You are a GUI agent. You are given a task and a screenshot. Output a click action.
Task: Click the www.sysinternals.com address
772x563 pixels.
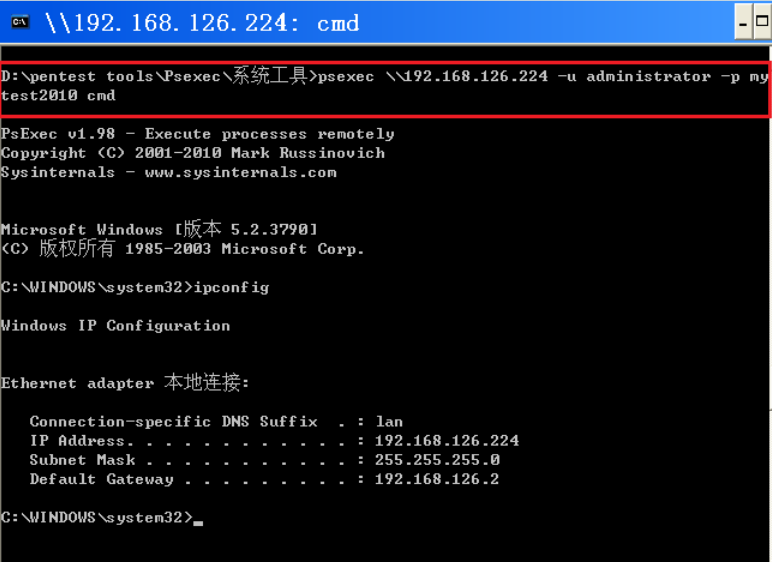coord(241,172)
